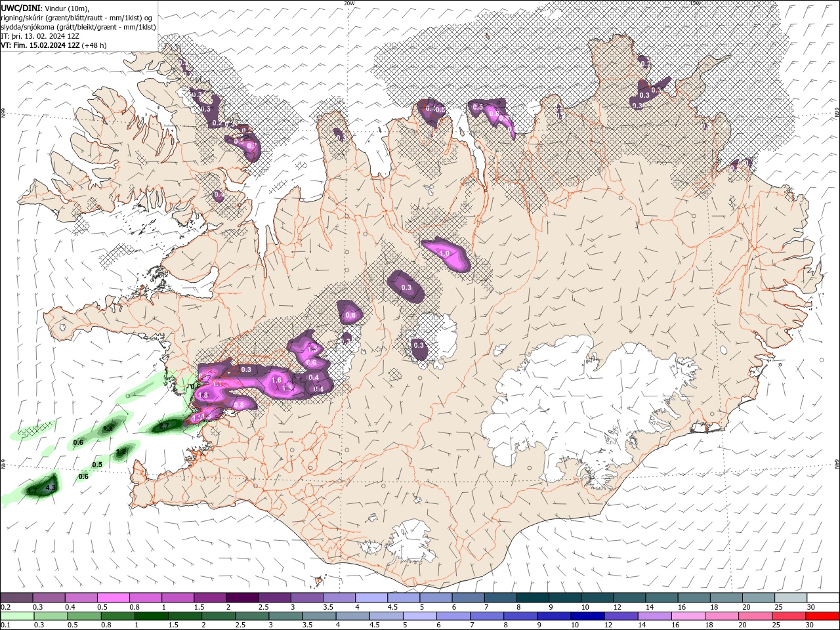Pick the dark teal snow swatch between 8 and 9
Image resolution: width=840 pixels, height=630 pixels.
tap(532, 598)
